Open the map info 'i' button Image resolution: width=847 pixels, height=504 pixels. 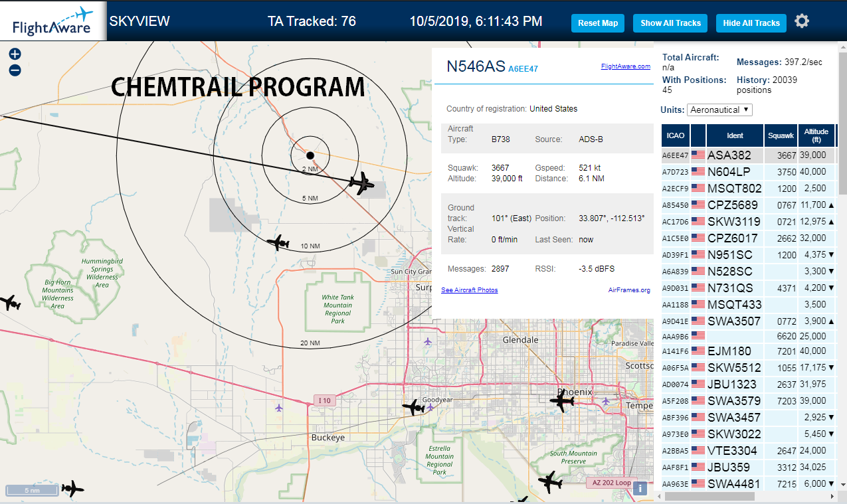[x=640, y=488]
